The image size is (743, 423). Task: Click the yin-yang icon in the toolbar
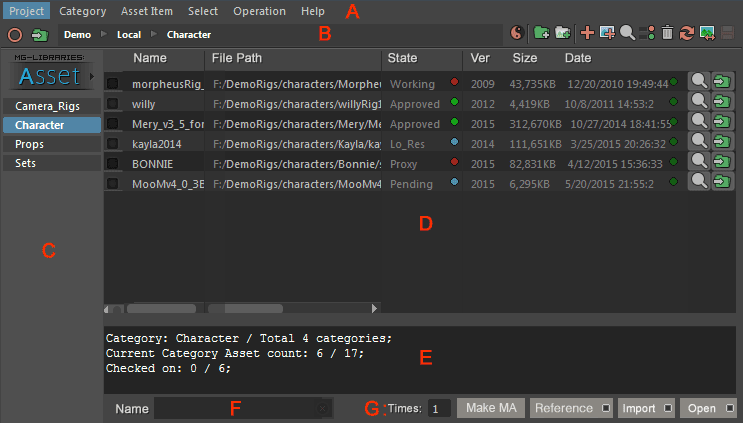point(516,33)
